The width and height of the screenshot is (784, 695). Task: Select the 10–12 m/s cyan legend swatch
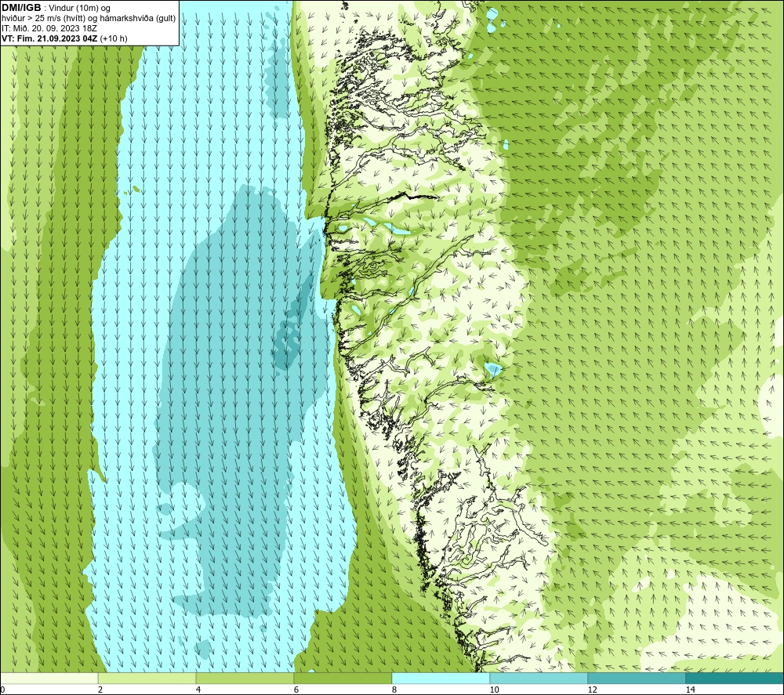(539, 678)
